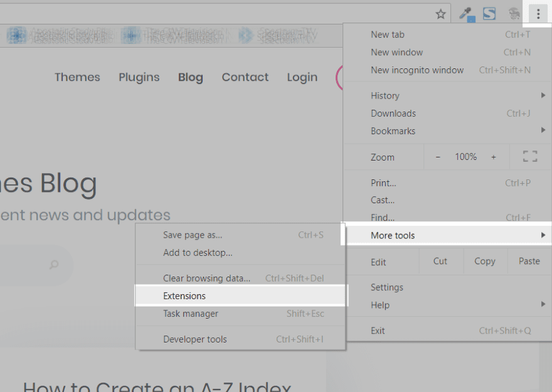Click the Paste button in Edit row
This screenshot has width=552, height=392.
coord(529,262)
